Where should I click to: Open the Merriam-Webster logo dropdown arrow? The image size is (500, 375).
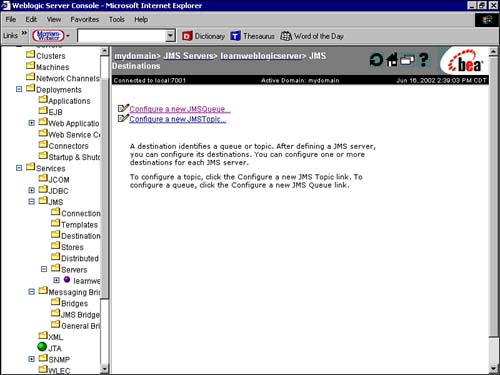68,36
